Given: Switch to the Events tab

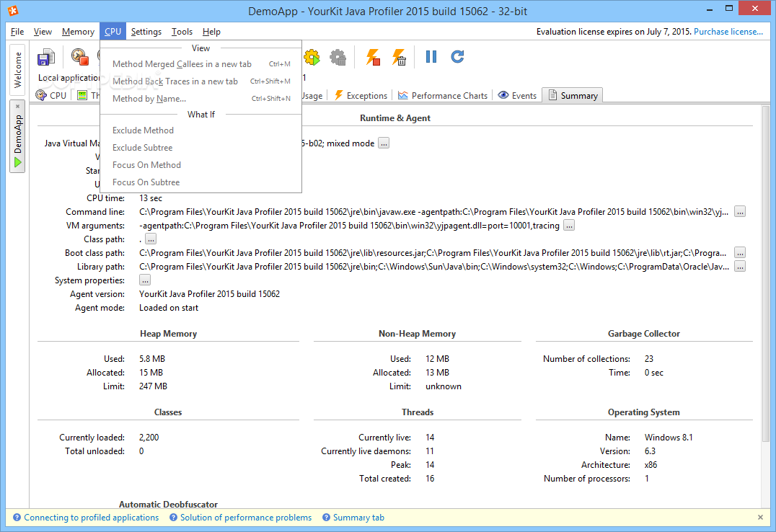Looking at the screenshot, I should pos(517,95).
